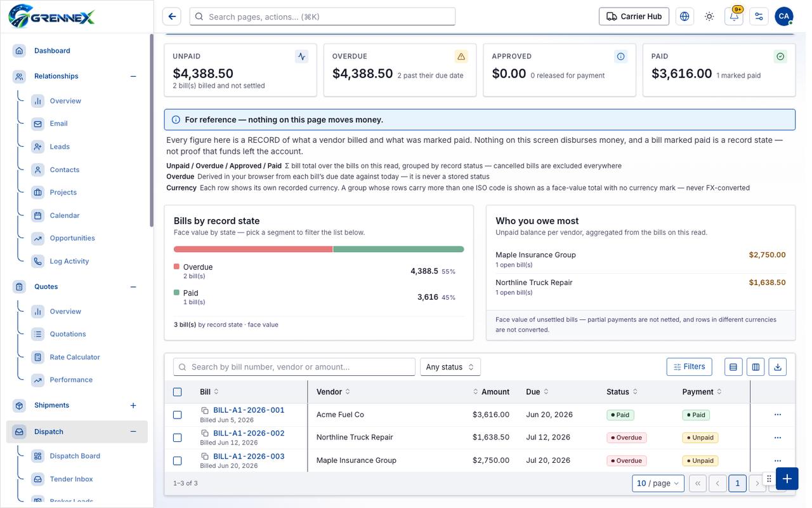Expand the Shipments section with its plus
The width and height of the screenshot is (812, 508).
tap(133, 405)
